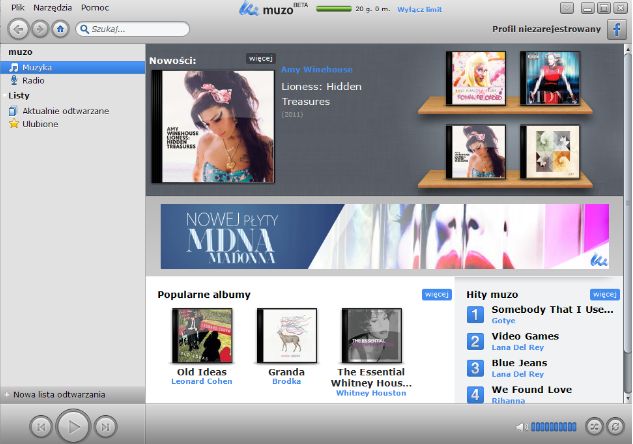Open the song Somebody That I Use...

(552, 310)
